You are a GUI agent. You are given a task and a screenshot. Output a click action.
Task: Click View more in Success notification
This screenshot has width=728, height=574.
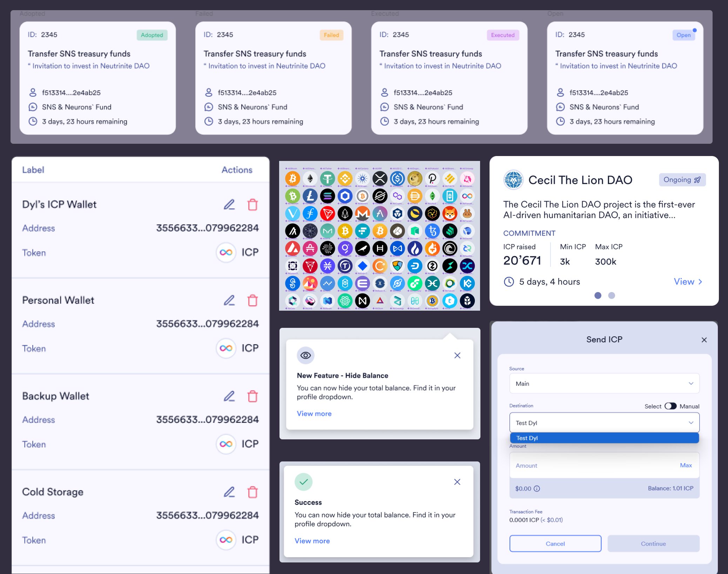point(312,541)
